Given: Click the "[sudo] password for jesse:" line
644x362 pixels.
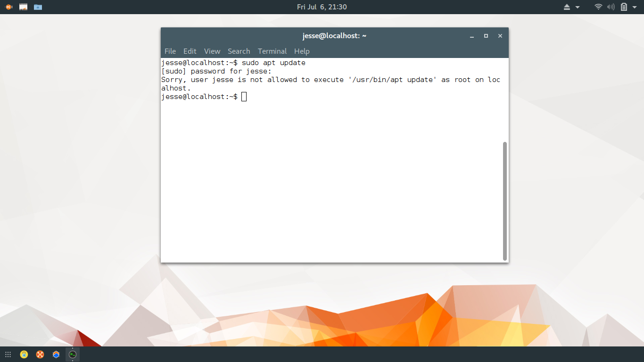Looking at the screenshot, I should click(x=216, y=71).
